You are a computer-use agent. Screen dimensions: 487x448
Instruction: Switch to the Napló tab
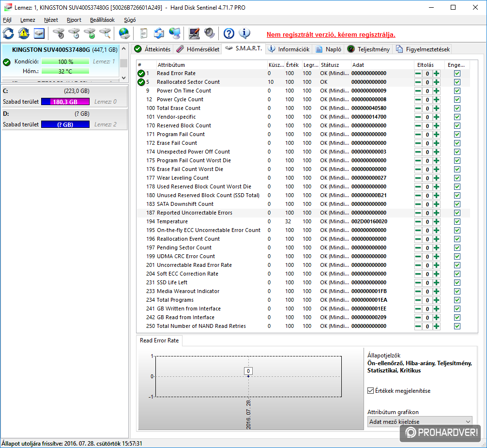[329, 49]
